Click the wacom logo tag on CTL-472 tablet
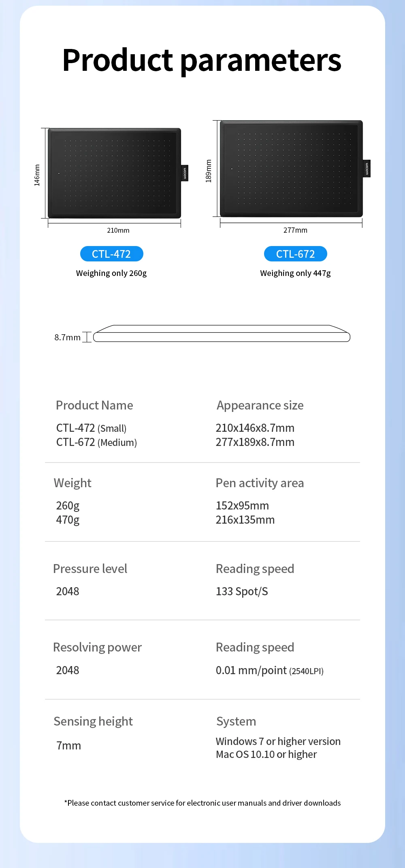405x868 pixels. tap(185, 173)
